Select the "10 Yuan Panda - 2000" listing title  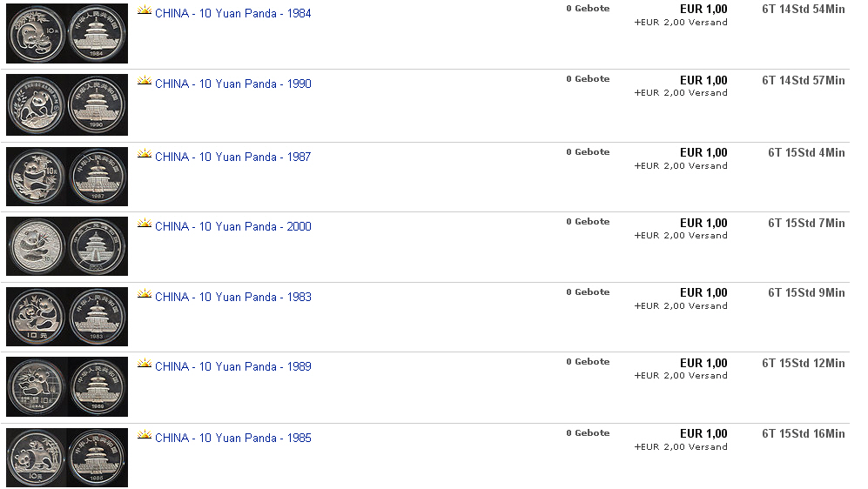point(232,227)
